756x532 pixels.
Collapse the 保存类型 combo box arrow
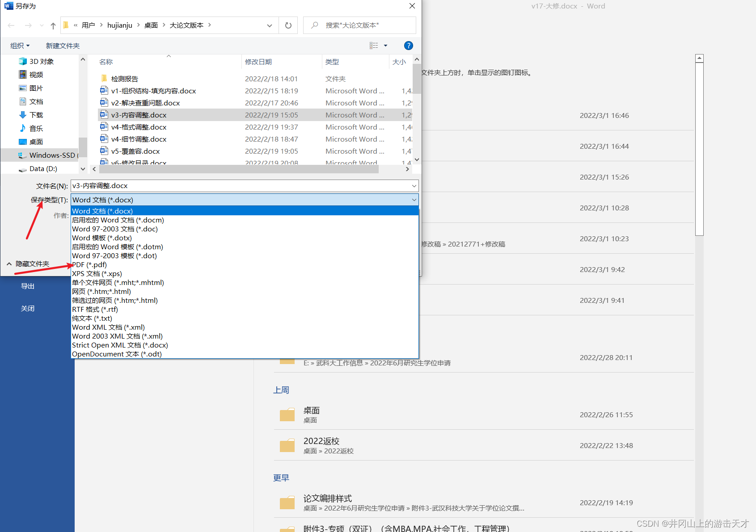[414, 200]
